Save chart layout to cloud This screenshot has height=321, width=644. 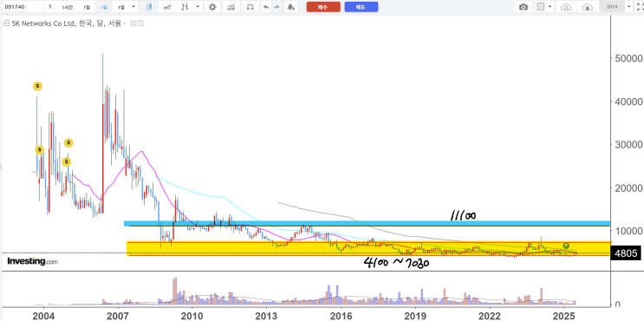tap(588, 7)
